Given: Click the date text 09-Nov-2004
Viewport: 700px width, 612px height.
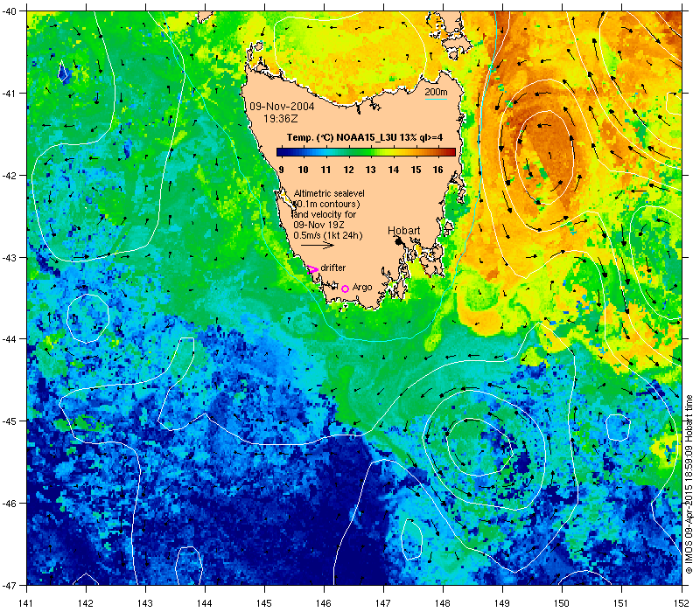Looking at the screenshot, I should (282, 107).
